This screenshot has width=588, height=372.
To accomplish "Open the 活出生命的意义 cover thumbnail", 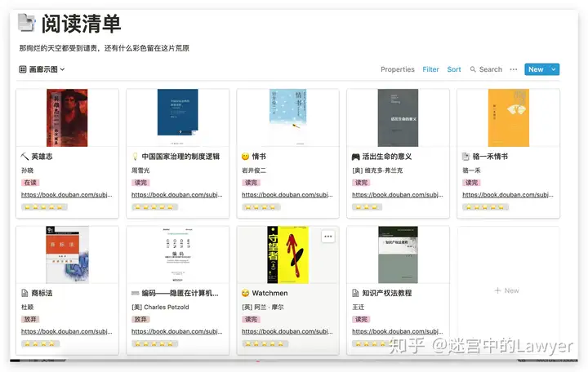I will tap(398, 117).
